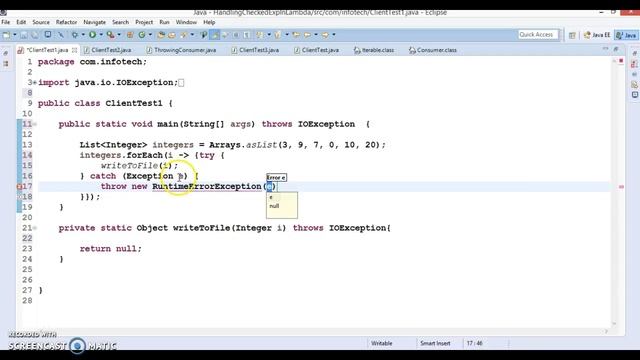Click the Forward navigation arrow icon
Screen dimensions: 640x360
[x=325, y=35]
